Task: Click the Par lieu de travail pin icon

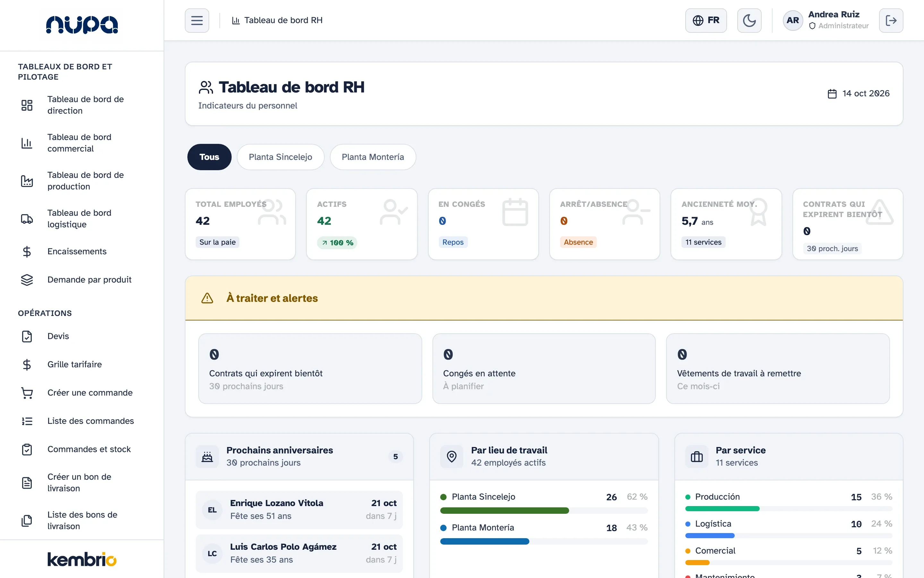Action: 452,456
